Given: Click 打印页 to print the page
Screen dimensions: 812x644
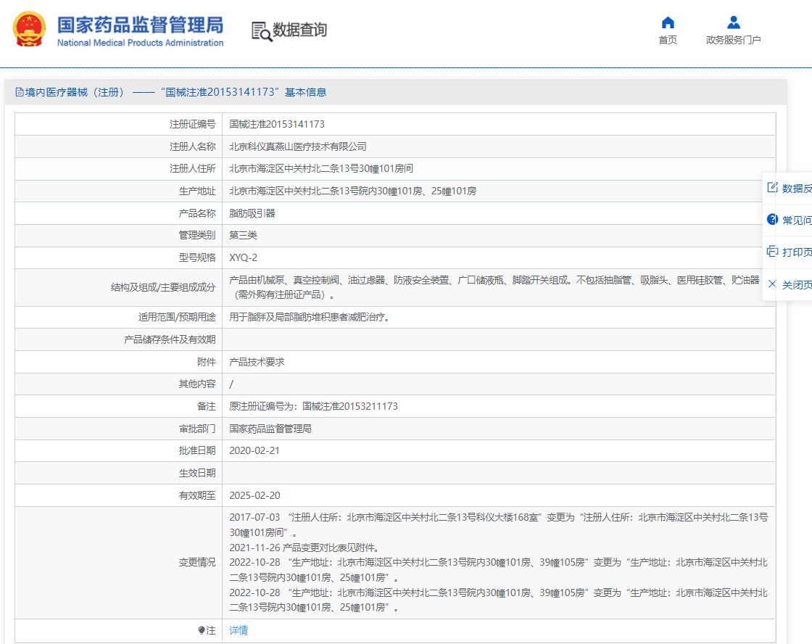Looking at the screenshot, I should pos(795,252).
